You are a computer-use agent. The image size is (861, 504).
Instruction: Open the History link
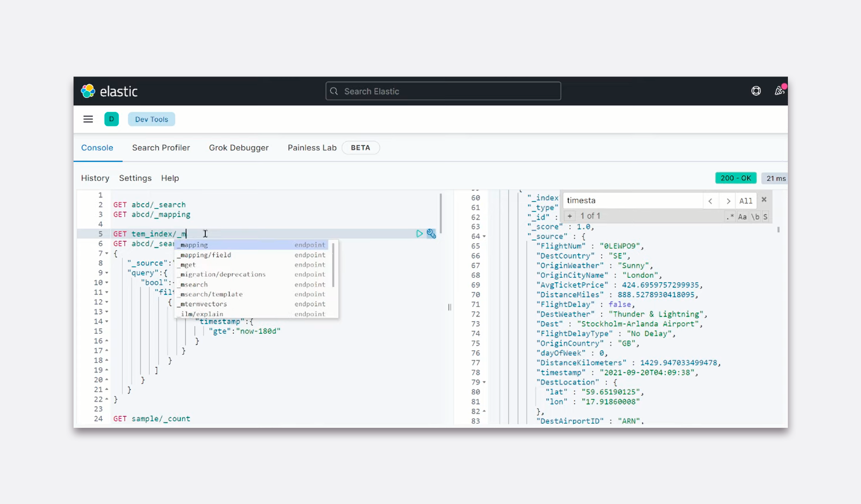95,178
